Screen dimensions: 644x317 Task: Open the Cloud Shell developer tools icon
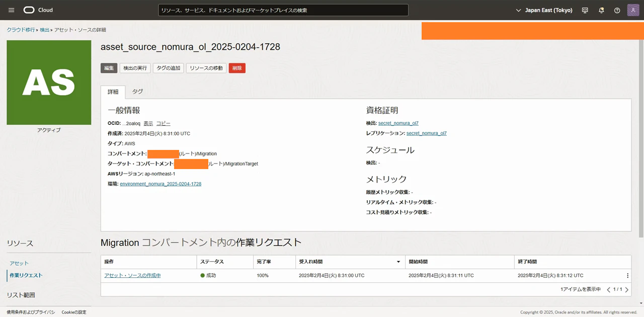pyautogui.click(x=585, y=10)
